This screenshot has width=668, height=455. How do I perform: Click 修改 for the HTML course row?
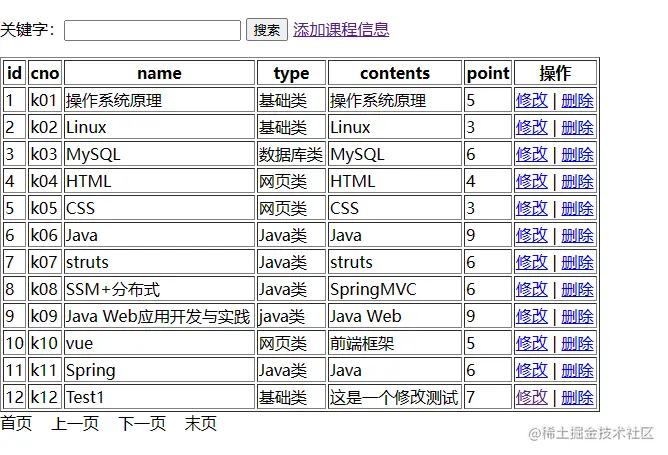coord(531,181)
